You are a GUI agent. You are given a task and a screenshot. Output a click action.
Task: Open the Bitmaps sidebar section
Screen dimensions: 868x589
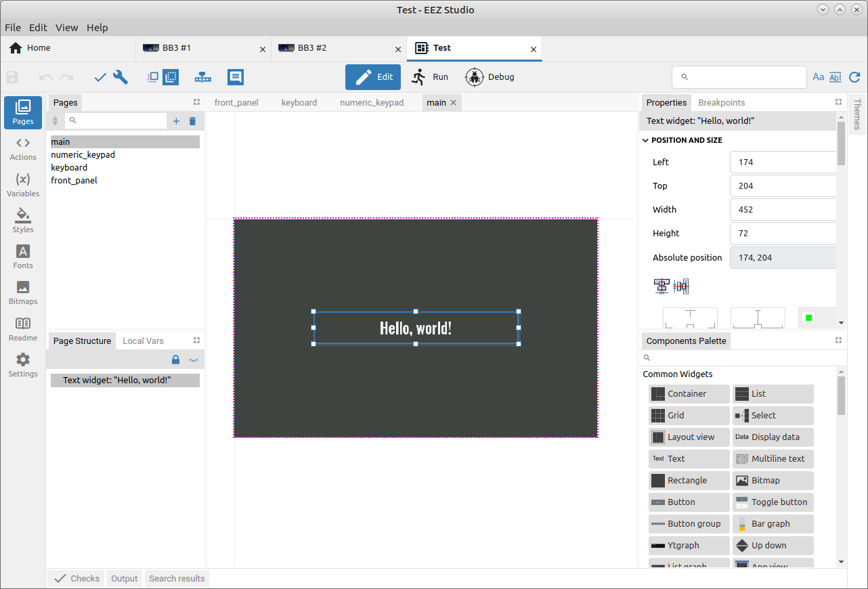click(x=23, y=292)
